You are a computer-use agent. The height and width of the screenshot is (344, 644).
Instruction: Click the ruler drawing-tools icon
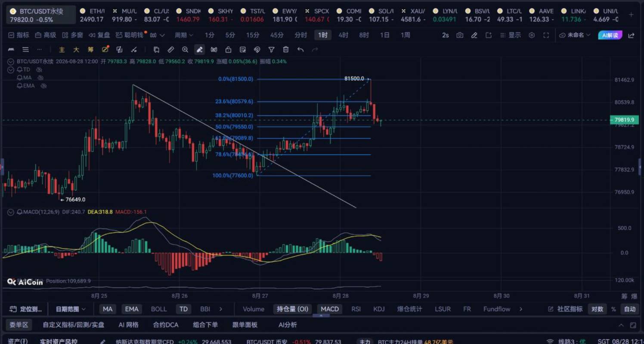(x=11, y=50)
